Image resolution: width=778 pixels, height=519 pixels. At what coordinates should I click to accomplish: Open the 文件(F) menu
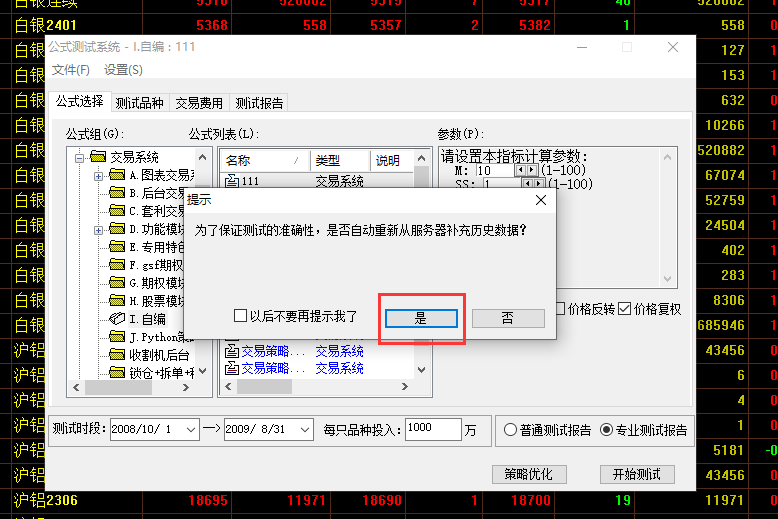click(71, 70)
